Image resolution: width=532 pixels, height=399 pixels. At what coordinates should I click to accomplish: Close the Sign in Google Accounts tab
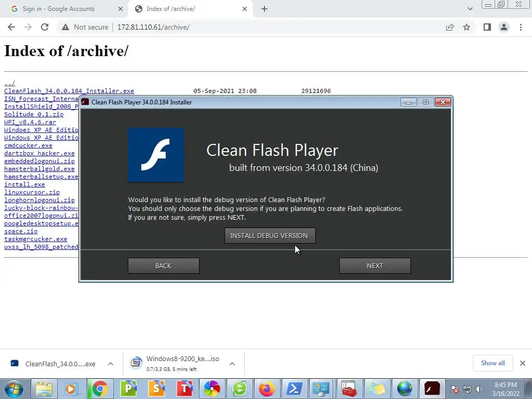tap(121, 9)
